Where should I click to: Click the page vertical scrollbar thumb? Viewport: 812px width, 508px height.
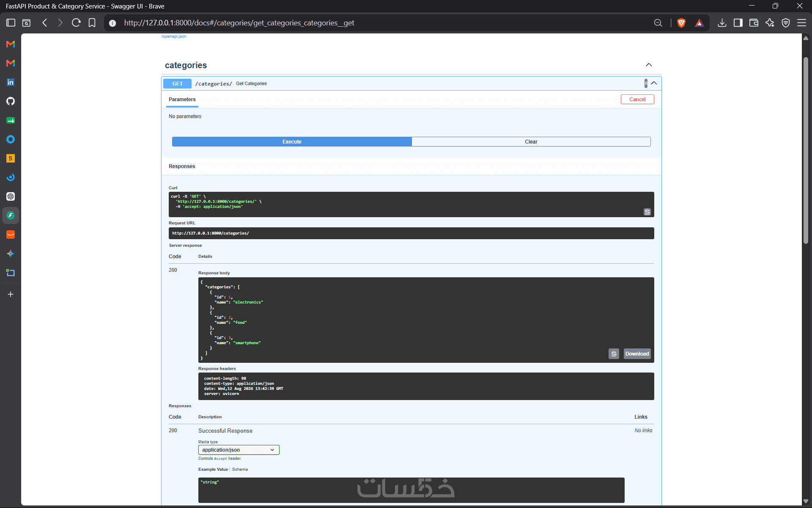pyautogui.click(x=806, y=151)
